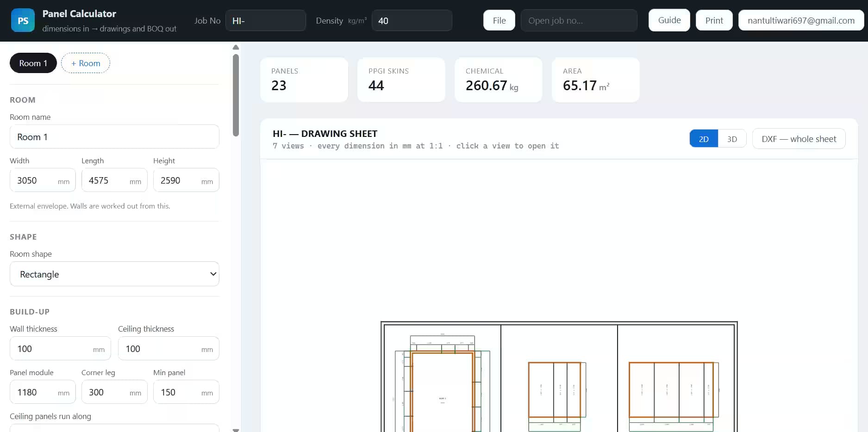Image resolution: width=868 pixels, height=432 pixels.
Task: Open the account email menu
Action: (x=801, y=20)
